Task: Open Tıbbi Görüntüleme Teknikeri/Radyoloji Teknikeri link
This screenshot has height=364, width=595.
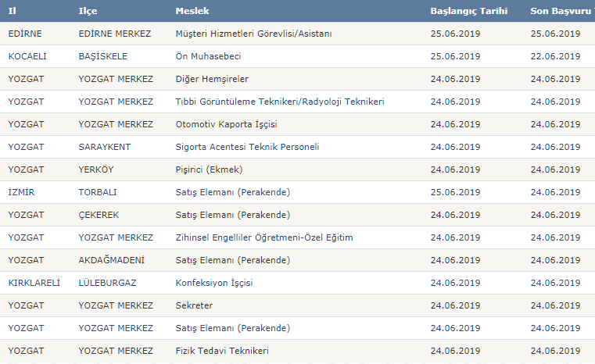Action: pos(280,102)
